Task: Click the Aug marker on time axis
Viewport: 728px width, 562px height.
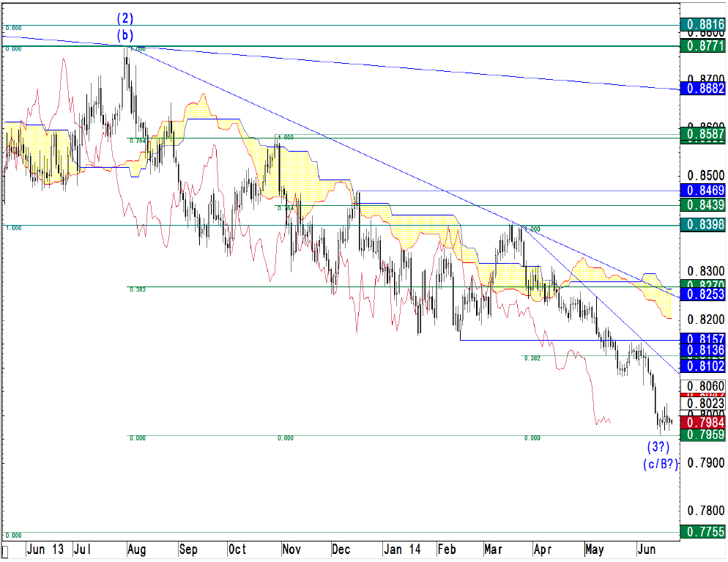Action: click(x=137, y=550)
